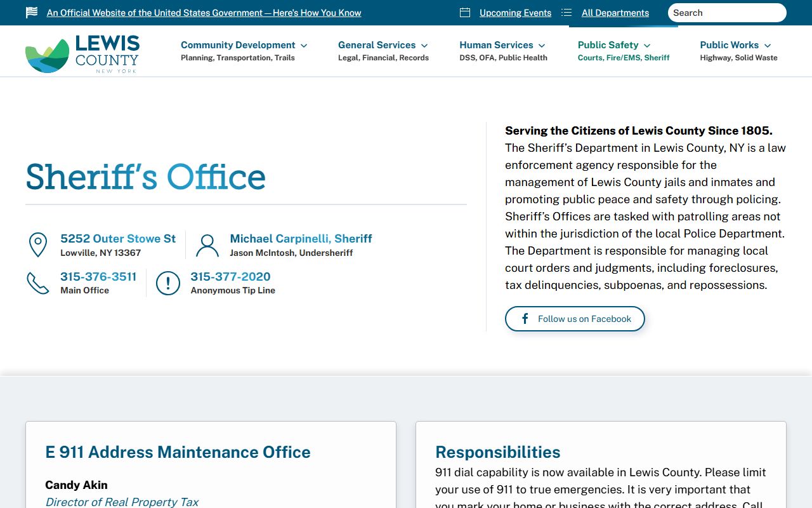Click the exclamation icon for Tip Line
The width and height of the screenshot is (812, 508).
point(168,283)
